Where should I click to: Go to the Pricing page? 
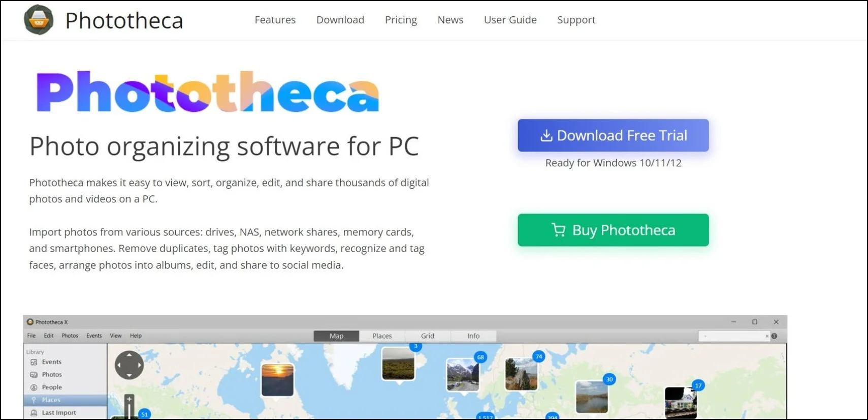[401, 20]
